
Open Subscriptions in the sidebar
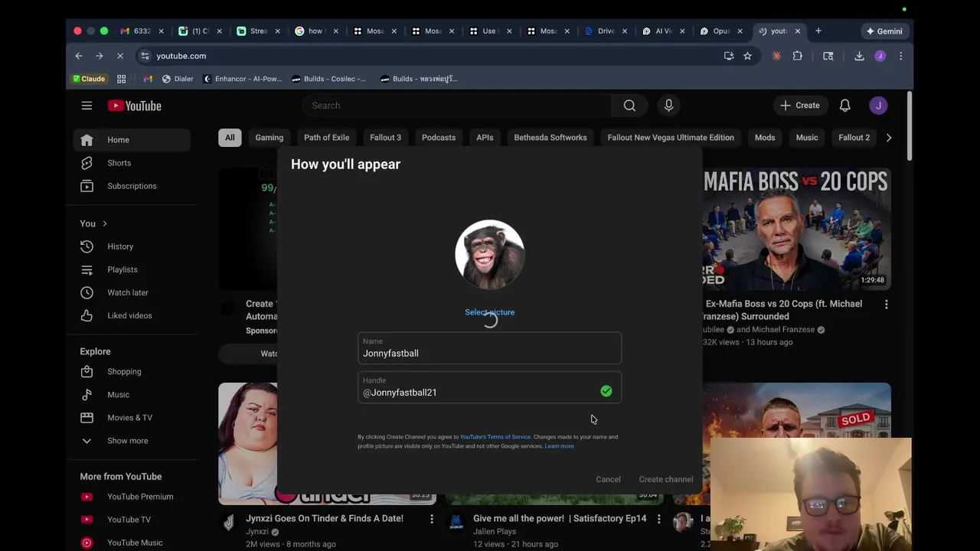coord(132,186)
